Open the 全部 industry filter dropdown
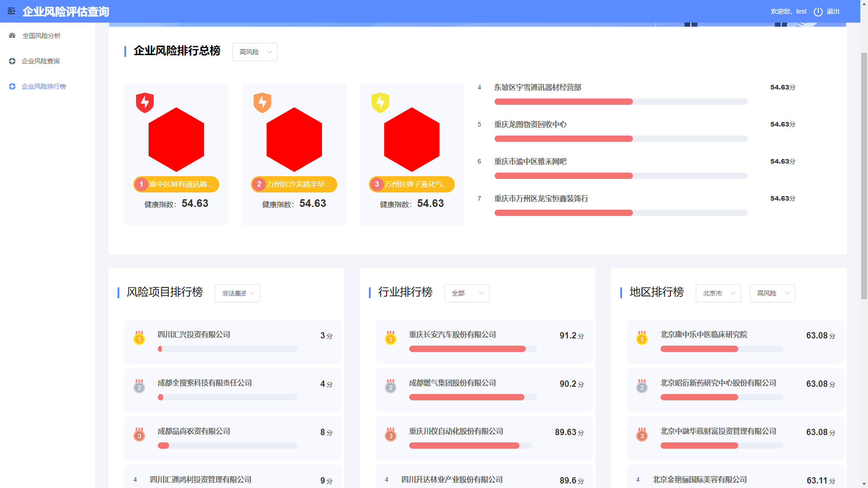Screen dimensions: 868x488 pyautogui.click(x=467, y=293)
